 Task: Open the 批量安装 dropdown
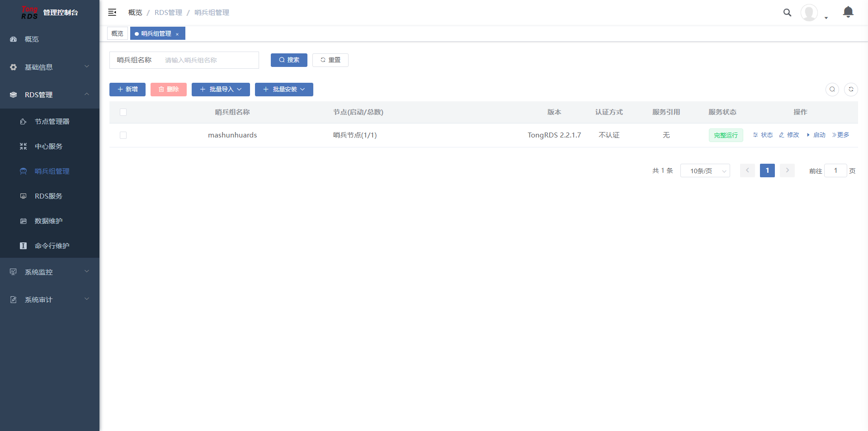coord(284,90)
